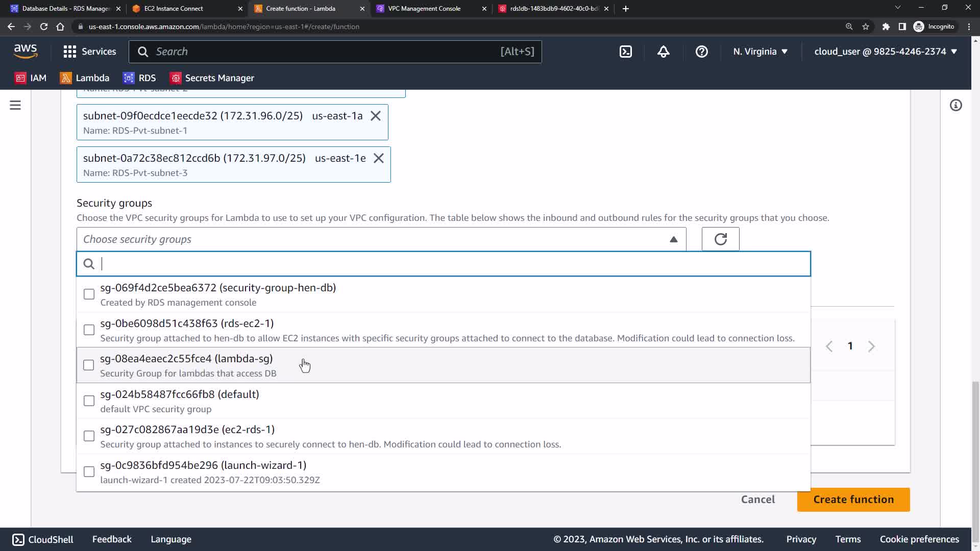Expand the cloud_user account menu
Screen dimensions: 980x551
click(x=885, y=52)
